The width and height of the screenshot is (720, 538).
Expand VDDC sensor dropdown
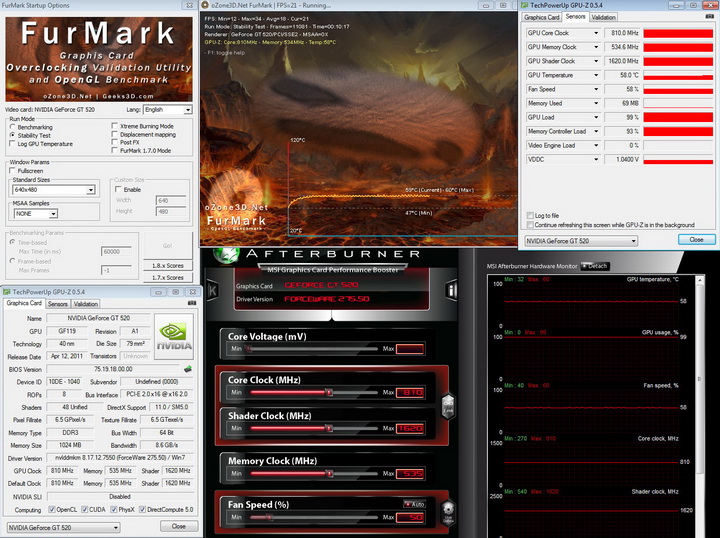(x=596, y=159)
